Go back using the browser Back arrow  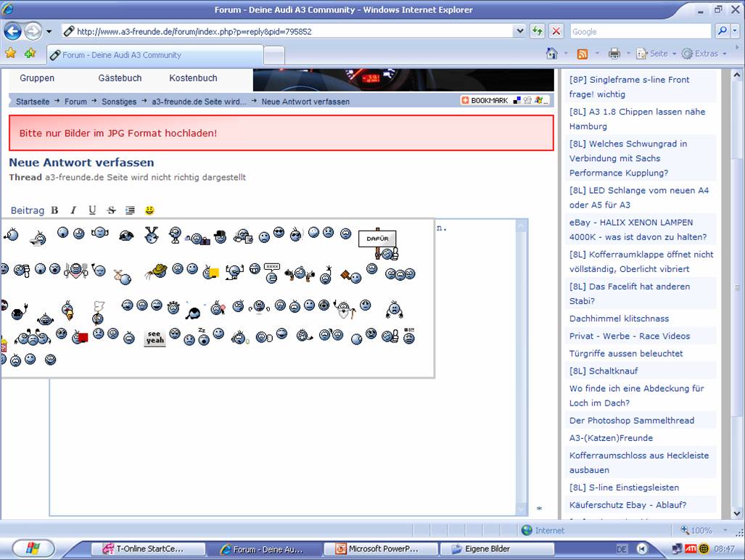[x=13, y=31]
